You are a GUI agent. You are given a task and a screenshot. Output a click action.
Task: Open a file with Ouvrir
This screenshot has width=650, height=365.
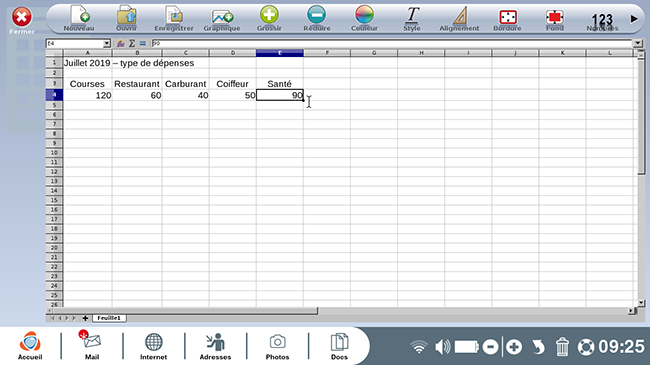[x=126, y=18]
